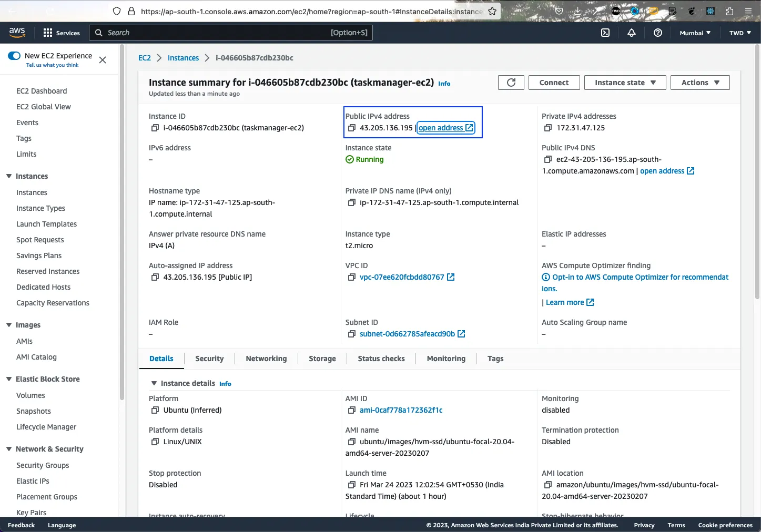The image size is (761, 532).
Task: Switch to the Security tab
Action: tap(209, 359)
